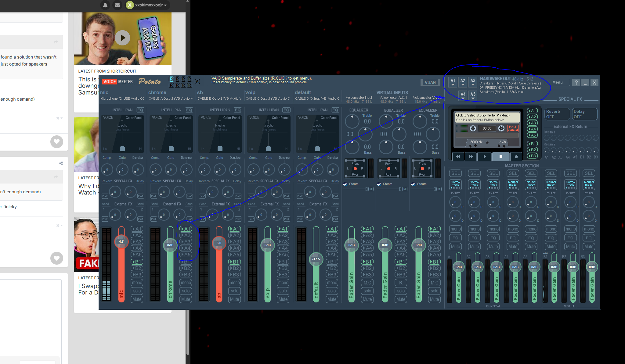Toggle the Reverb OFF button

(557, 114)
